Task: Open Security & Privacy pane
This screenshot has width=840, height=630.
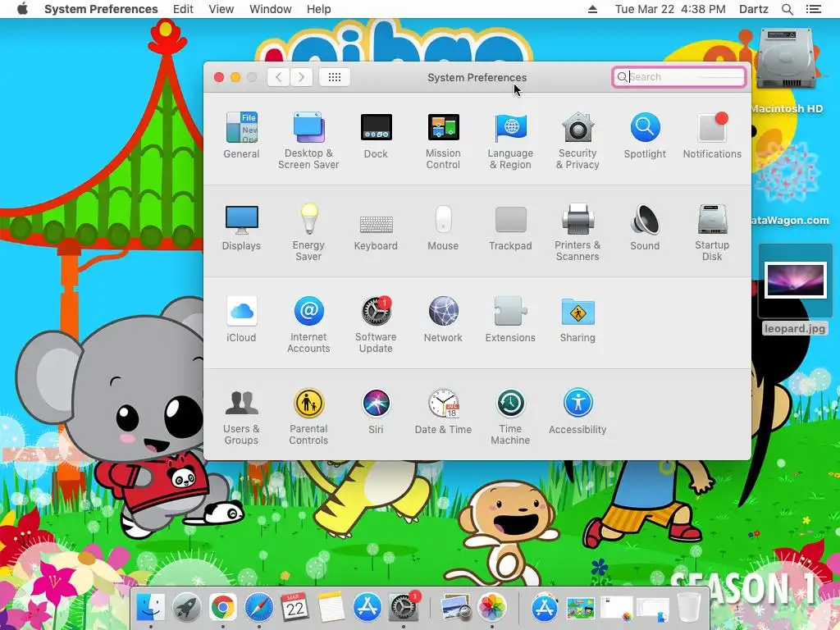Action: (x=577, y=140)
